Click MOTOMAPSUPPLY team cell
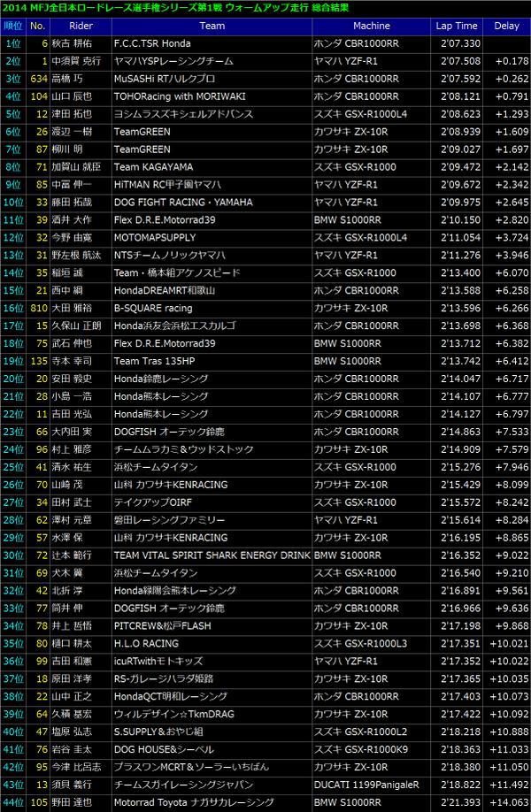 (212, 238)
